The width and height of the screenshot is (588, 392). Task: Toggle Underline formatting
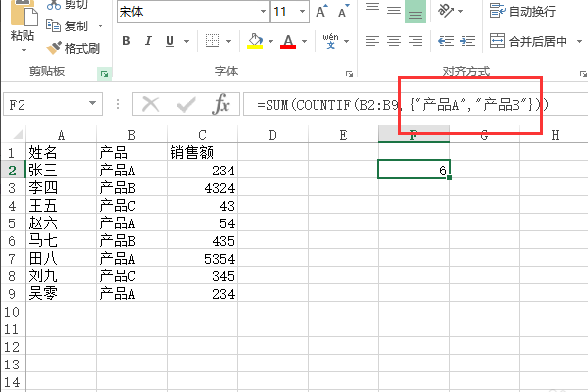[x=170, y=41]
